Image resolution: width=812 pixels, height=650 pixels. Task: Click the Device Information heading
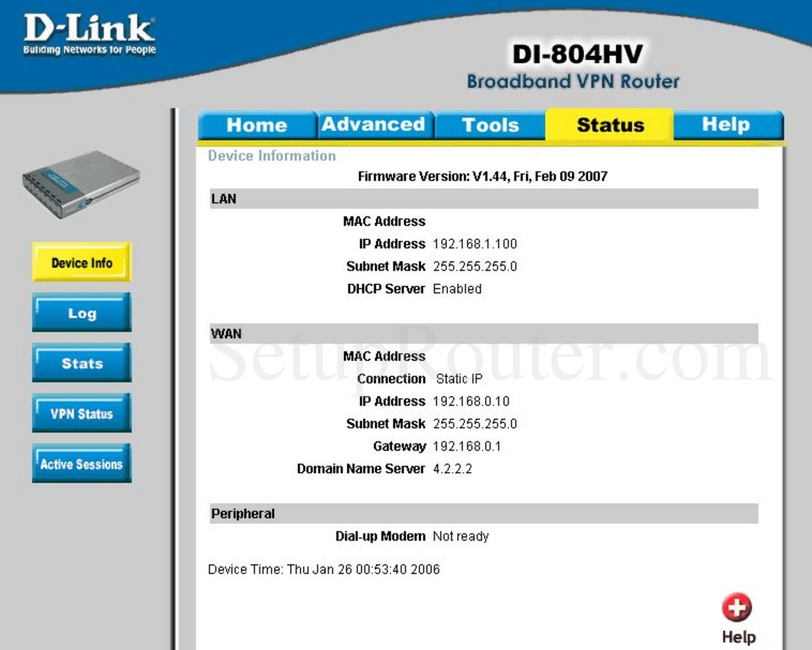(x=272, y=156)
